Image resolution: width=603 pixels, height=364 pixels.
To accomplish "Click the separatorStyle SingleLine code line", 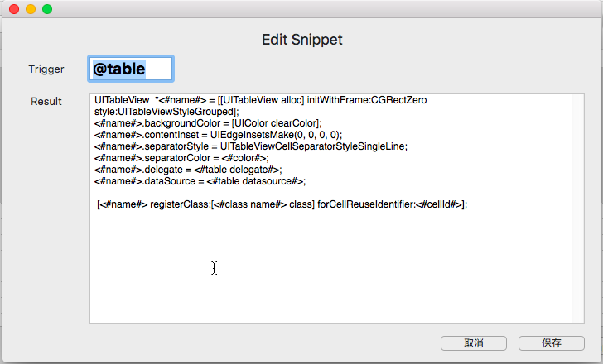I will pos(251,146).
